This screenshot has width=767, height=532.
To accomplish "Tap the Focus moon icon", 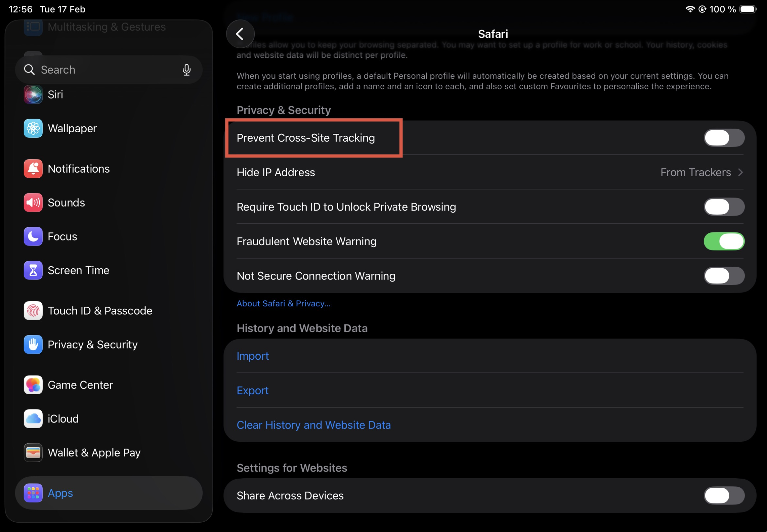I will [x=33, y=236].
